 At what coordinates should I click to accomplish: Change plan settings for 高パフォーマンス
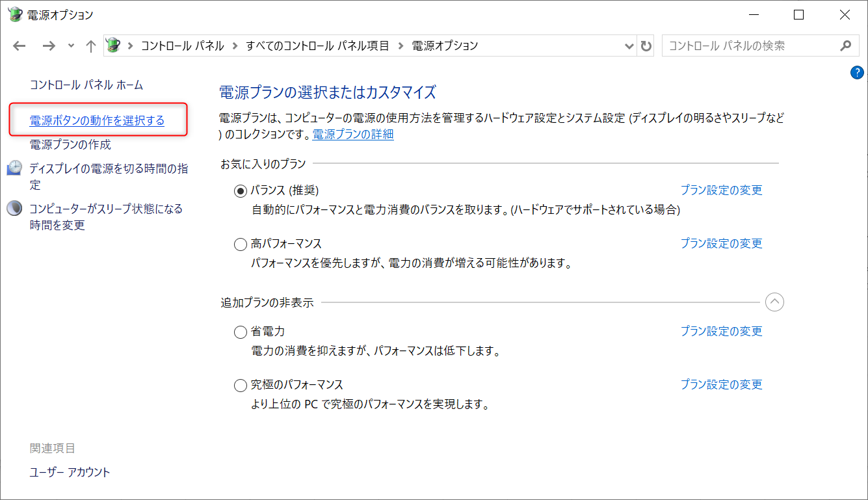721,243
